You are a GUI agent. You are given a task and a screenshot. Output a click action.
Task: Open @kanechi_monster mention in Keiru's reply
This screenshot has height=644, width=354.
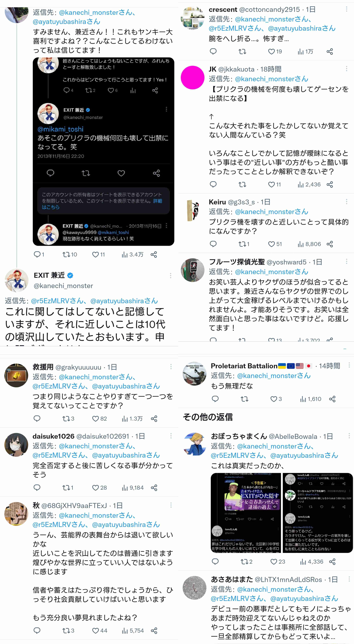(x=272, y=212)
